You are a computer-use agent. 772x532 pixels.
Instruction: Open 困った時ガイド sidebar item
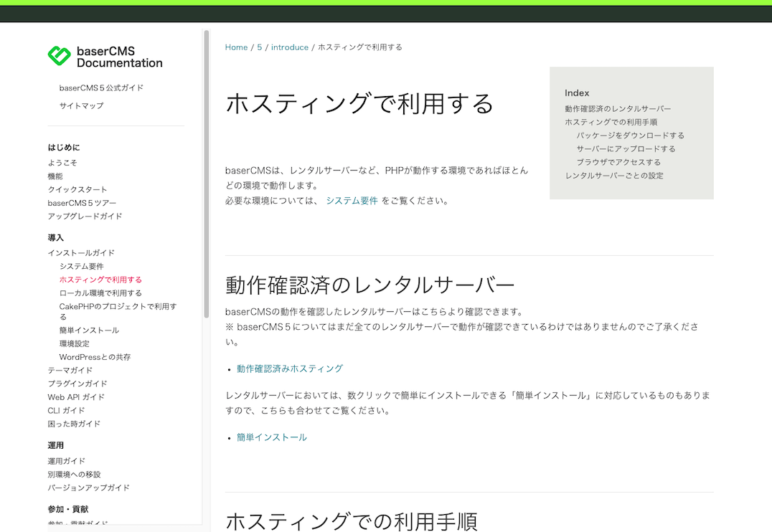pos(74,424)
